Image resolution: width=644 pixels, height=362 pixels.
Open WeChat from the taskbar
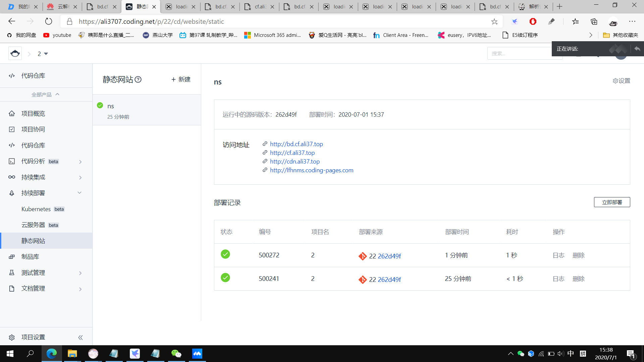click(176, 354)
